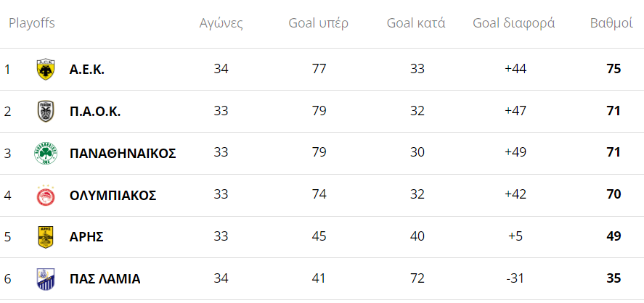
Task: Click the Playoffs table heading
Action: 32,23
